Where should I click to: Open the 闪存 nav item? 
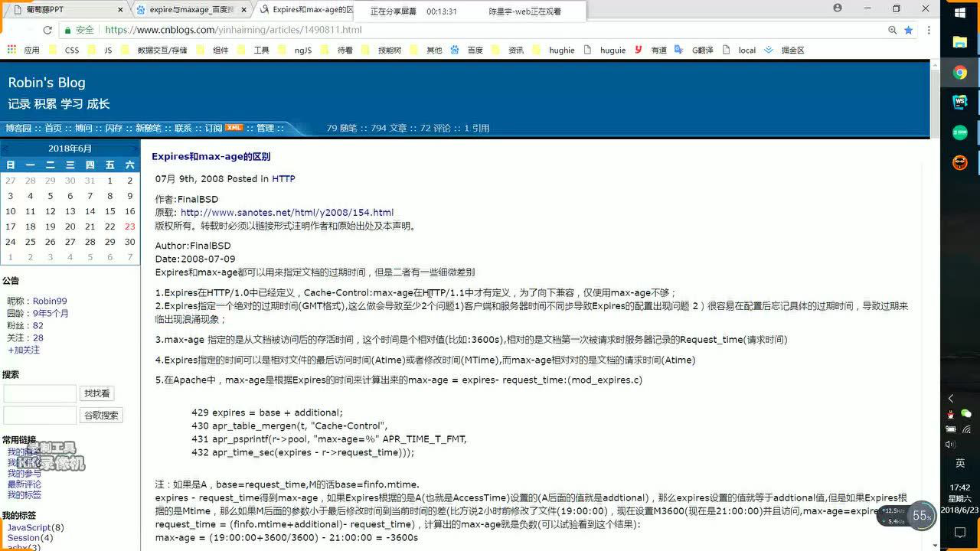tap(114, 128)
